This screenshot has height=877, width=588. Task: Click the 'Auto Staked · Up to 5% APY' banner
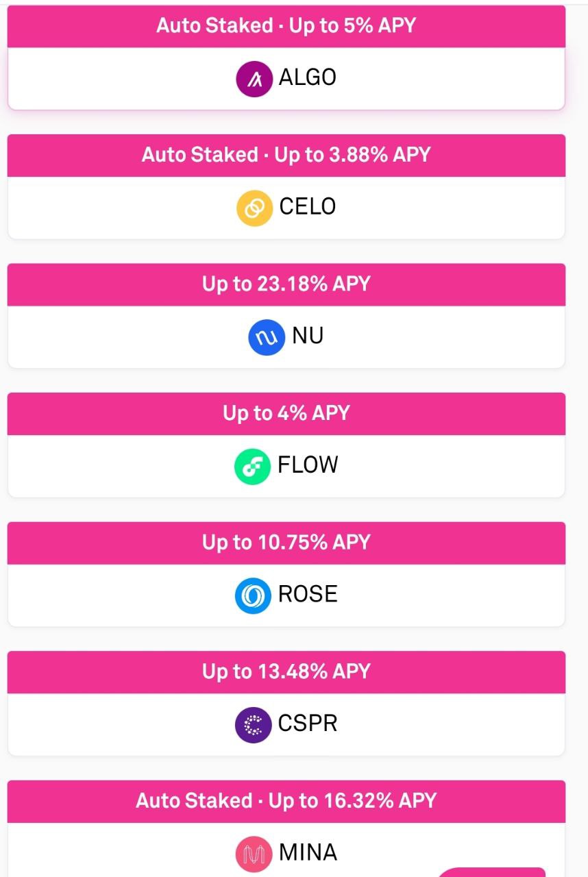[x=286, y=27]
